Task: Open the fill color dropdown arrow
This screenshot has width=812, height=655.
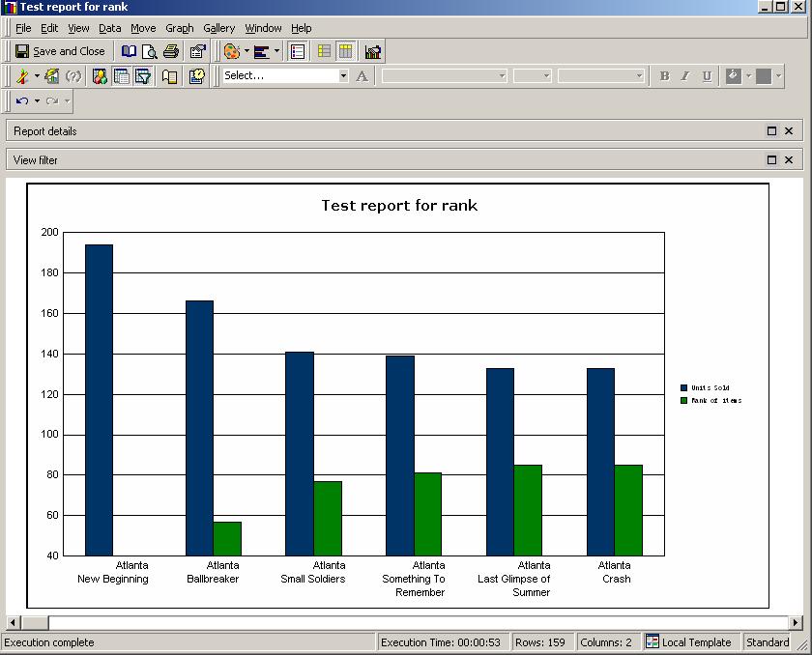Action: click(748, 75)
